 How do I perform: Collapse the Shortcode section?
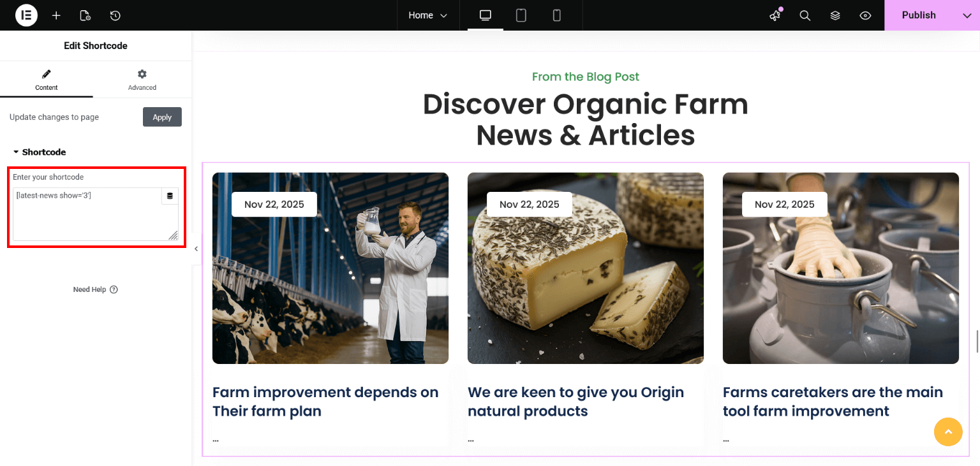click(x=40, y=152)
